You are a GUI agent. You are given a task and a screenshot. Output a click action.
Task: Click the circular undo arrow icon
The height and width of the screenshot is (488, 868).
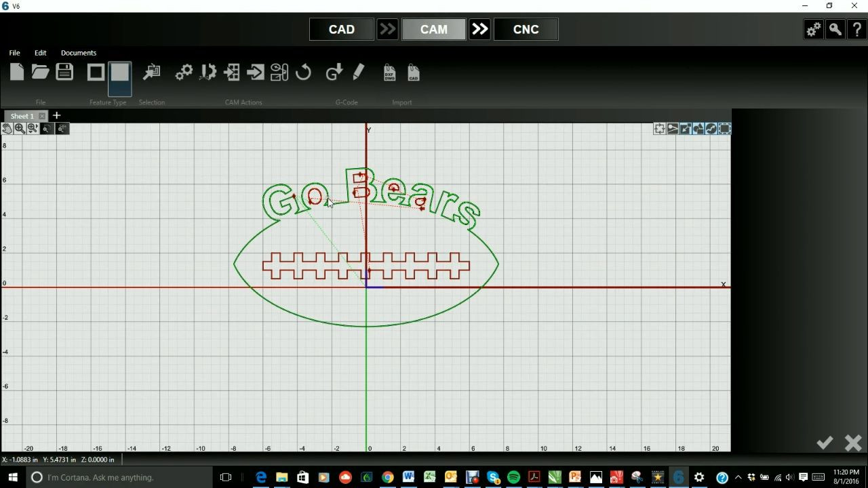point(303,73)
